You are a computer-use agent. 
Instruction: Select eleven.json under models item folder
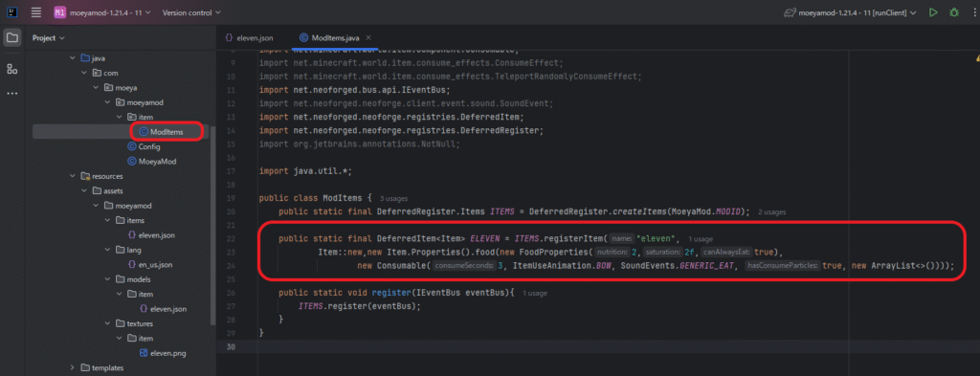(162, 308)
